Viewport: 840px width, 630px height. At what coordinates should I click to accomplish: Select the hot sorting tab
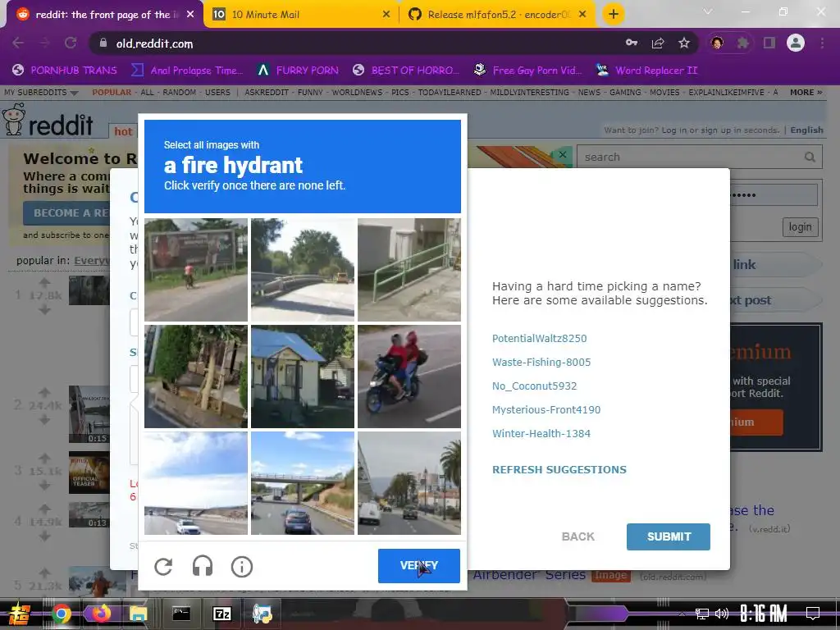[x=123, y=131]
